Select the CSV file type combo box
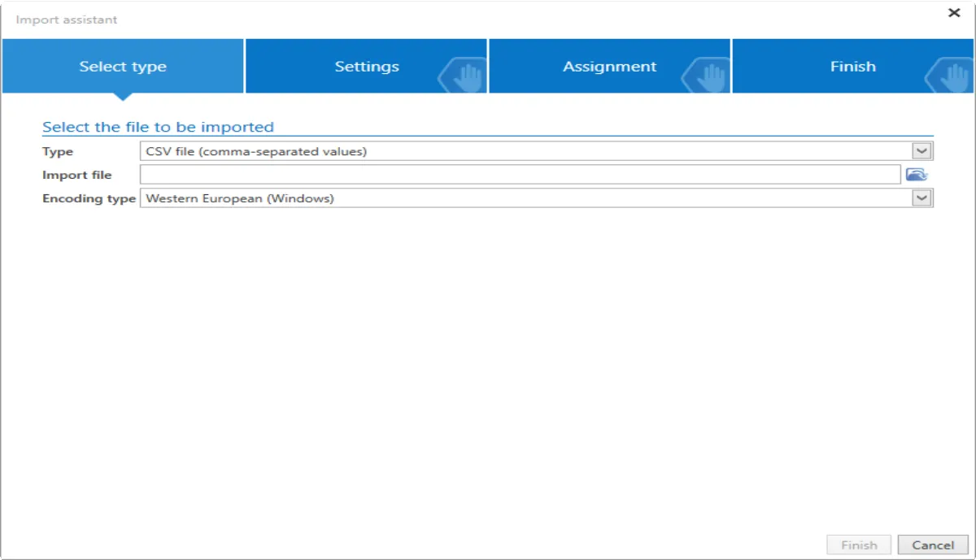 (x=537, y=151)
